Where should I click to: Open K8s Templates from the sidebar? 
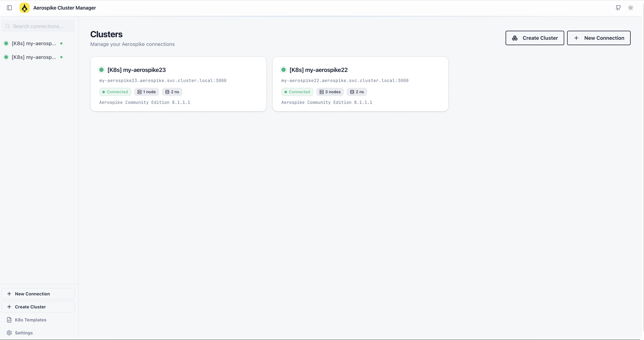[30, 320]
